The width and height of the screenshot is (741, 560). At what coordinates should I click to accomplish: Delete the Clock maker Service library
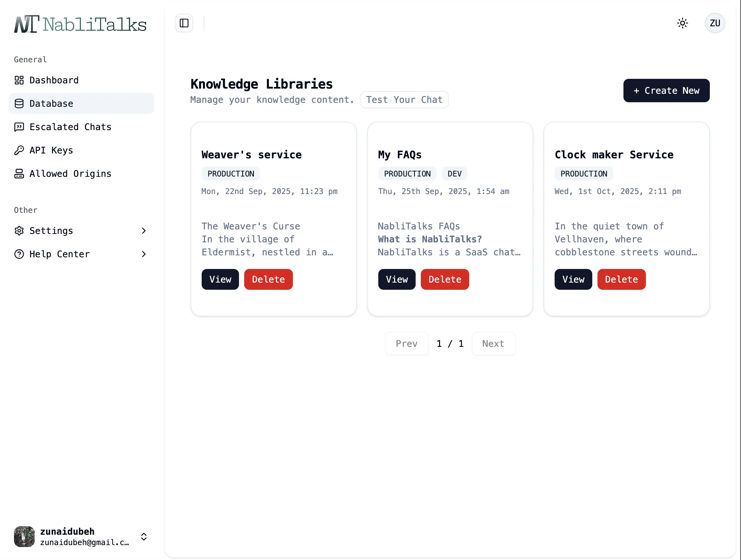pyautogui.click(x=621, y=279)
